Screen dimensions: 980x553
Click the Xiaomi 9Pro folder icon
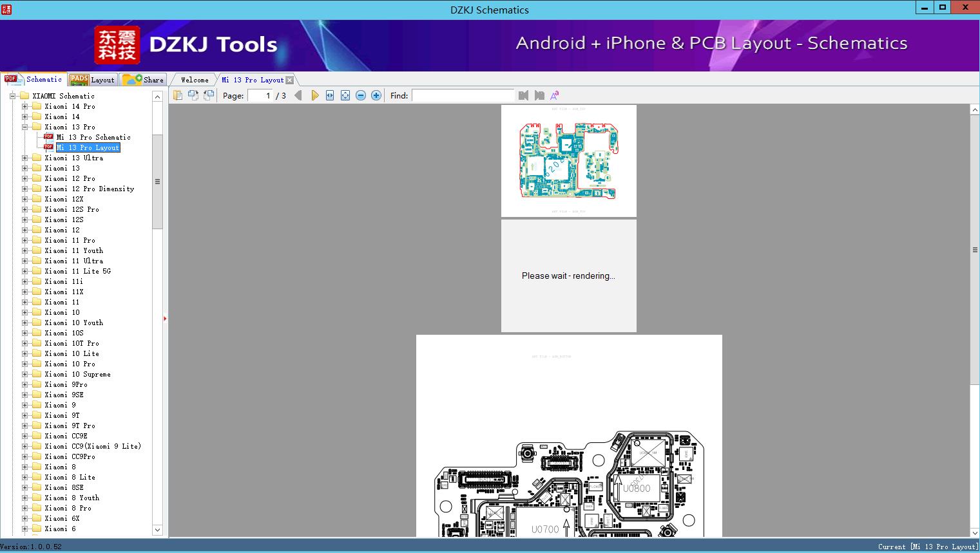point(37,384)
